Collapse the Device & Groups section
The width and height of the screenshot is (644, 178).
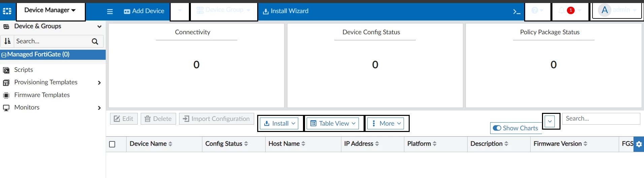(99, 27)
